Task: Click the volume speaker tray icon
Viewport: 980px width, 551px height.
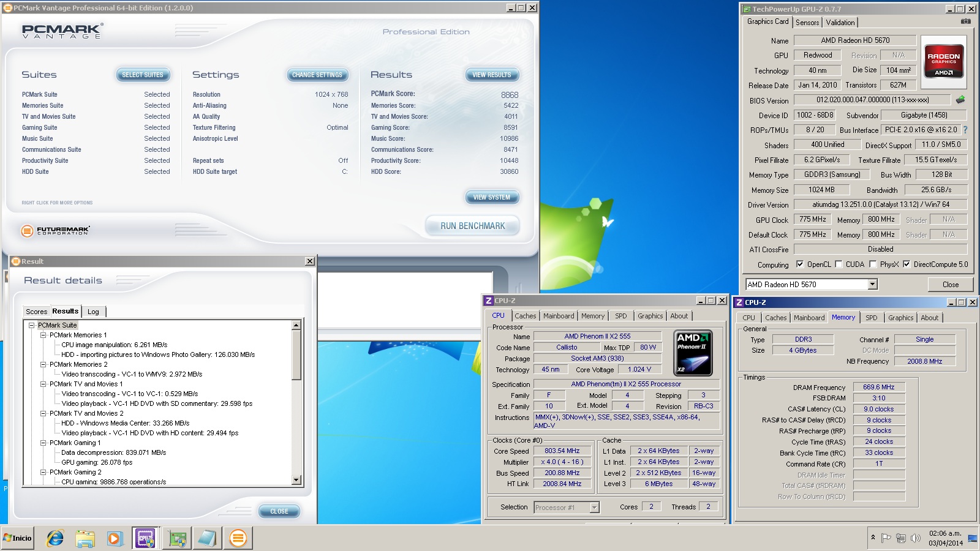Action: pos(915,538)
